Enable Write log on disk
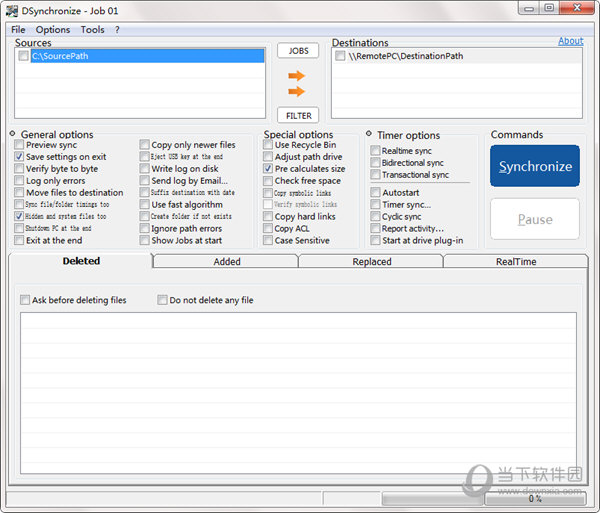The width and height of the screenshot is (600, 513). [144, 169]
